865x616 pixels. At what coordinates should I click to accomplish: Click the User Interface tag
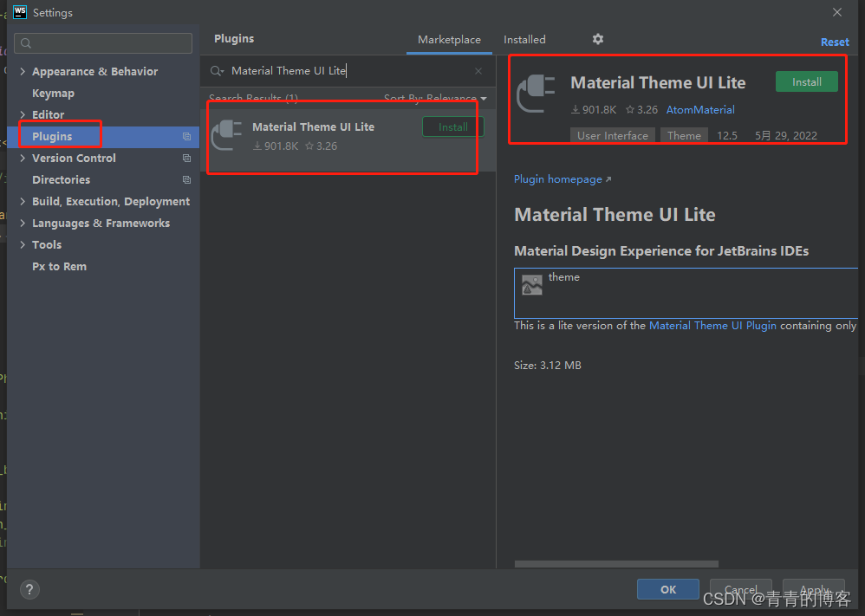coord(612,136)
